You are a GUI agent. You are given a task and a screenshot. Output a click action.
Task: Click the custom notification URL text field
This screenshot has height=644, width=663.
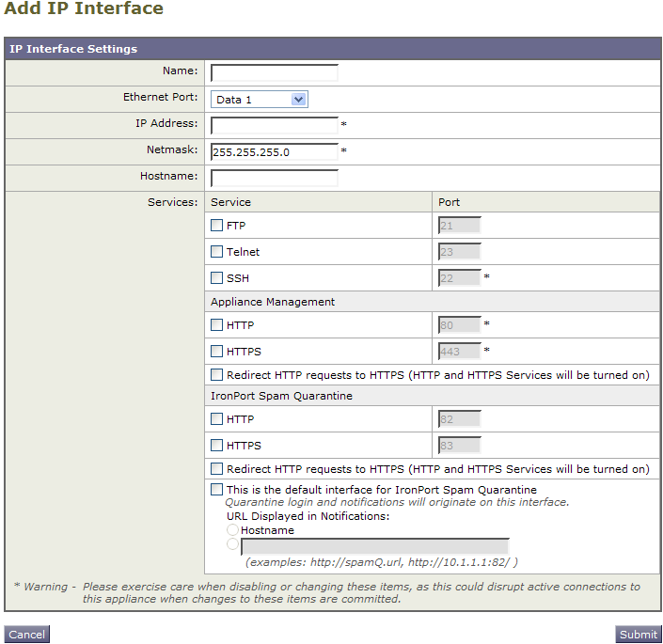(375, 546)
